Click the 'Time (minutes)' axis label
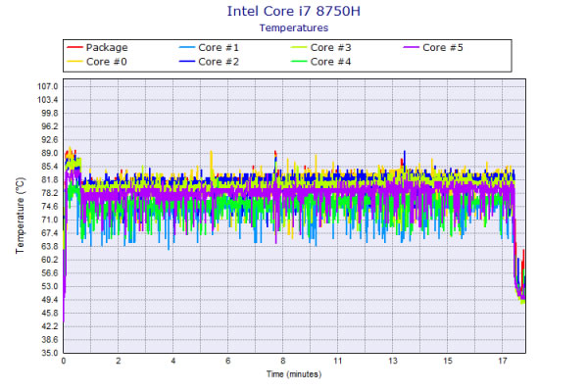This screenshot has width=588, height=392. click(x=294, y=374)
